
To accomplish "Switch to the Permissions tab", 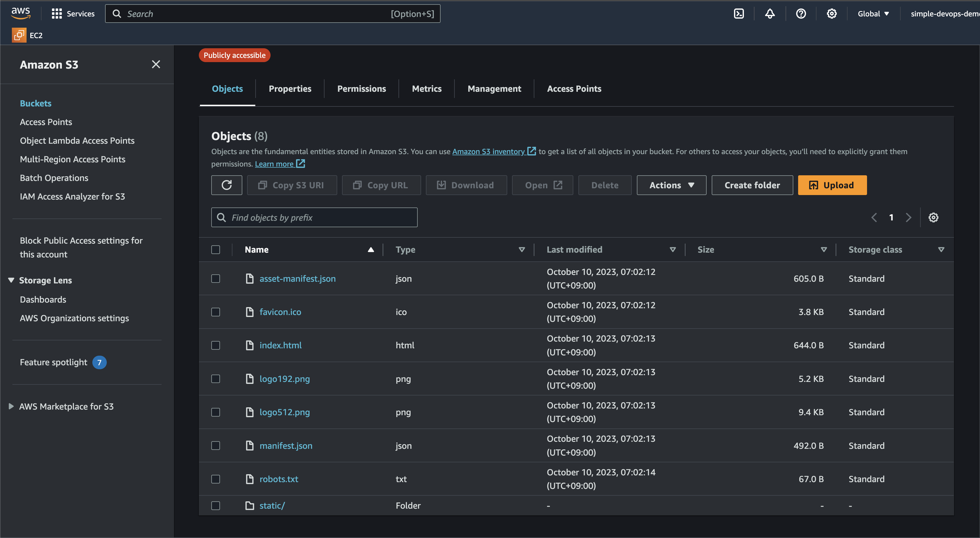I will coord(361,89).
